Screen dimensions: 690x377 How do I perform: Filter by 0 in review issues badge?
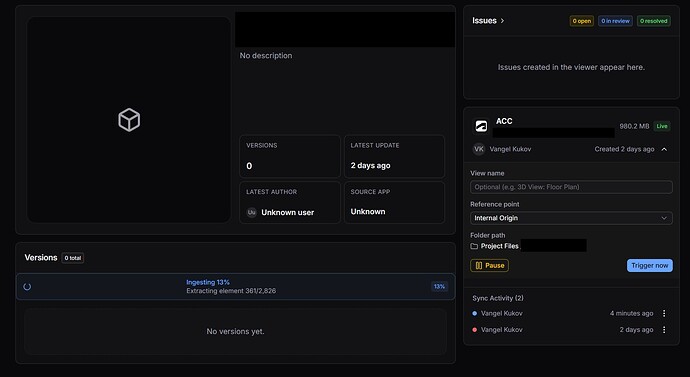[615, 21]
